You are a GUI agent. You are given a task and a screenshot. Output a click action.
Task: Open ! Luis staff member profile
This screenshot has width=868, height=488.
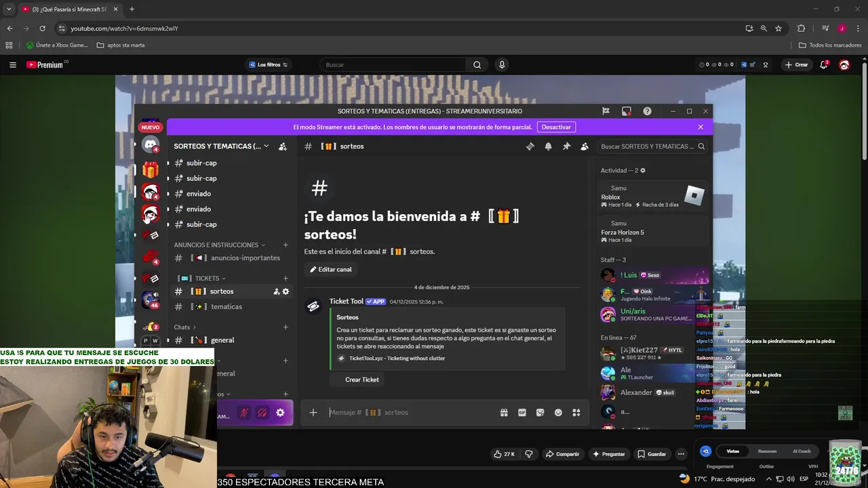click(652, 275)
